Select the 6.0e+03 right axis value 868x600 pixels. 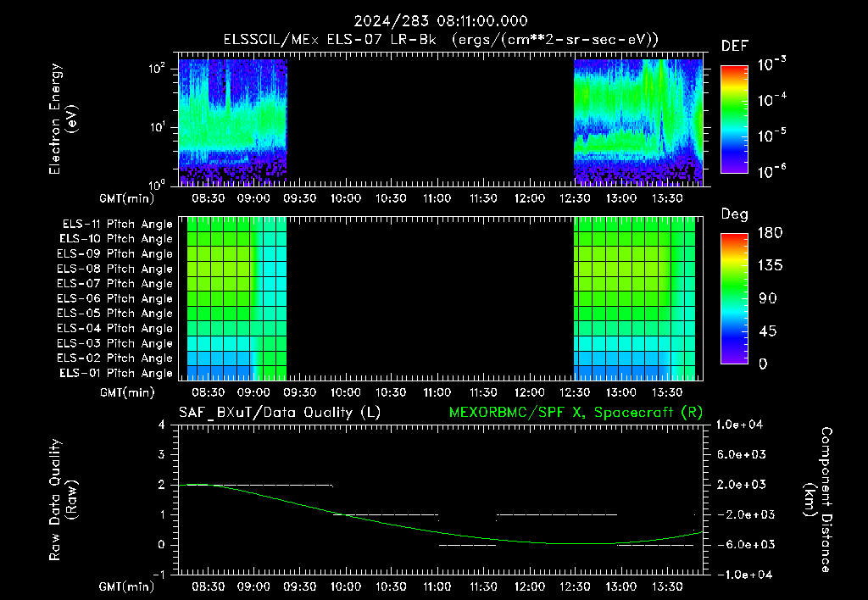(x=741, y=454)
